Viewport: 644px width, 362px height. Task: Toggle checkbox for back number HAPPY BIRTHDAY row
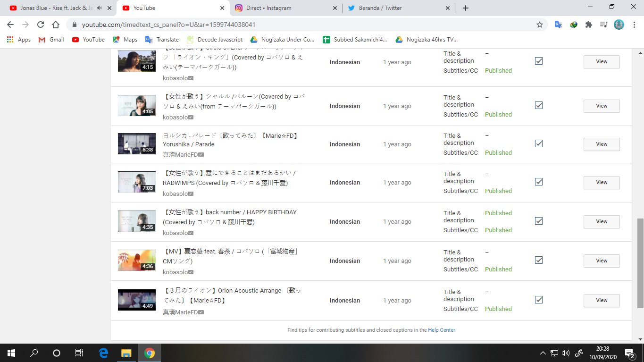tap(539, 221)
